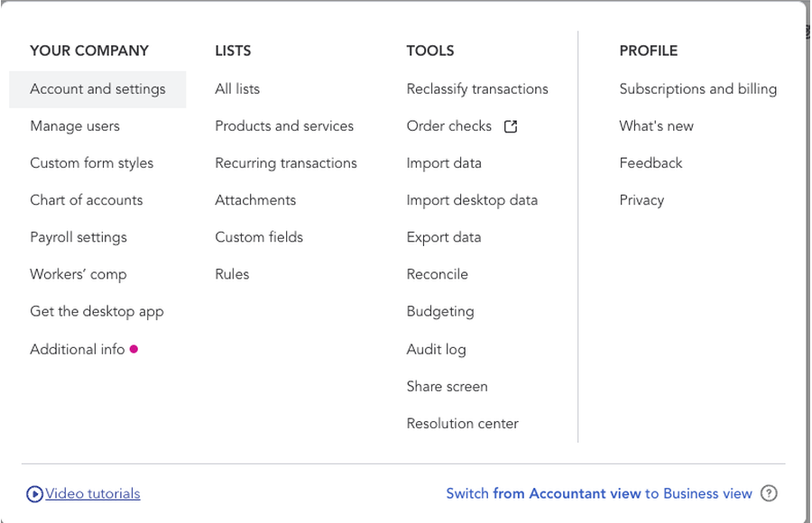Choose Export data

[444, 237]
